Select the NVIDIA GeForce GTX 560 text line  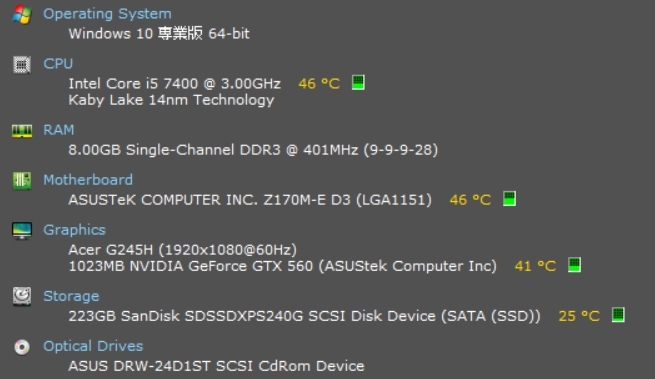[x=282, y=266]
